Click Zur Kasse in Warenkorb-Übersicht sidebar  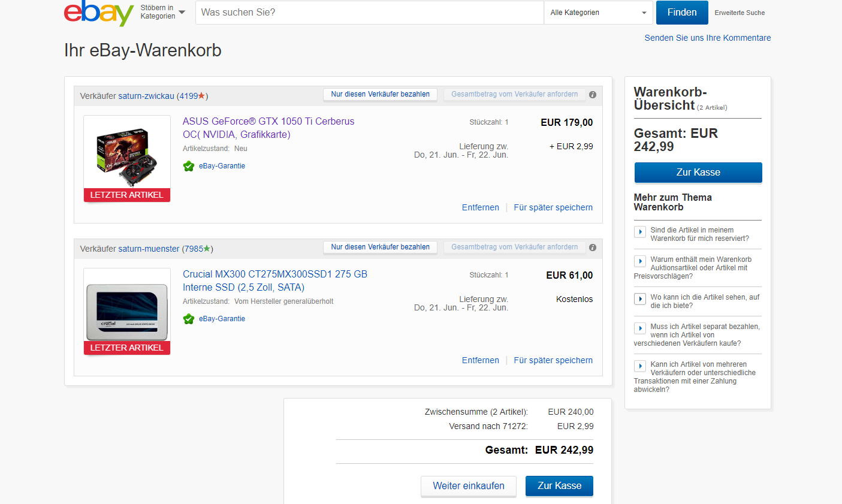(698, 173)
